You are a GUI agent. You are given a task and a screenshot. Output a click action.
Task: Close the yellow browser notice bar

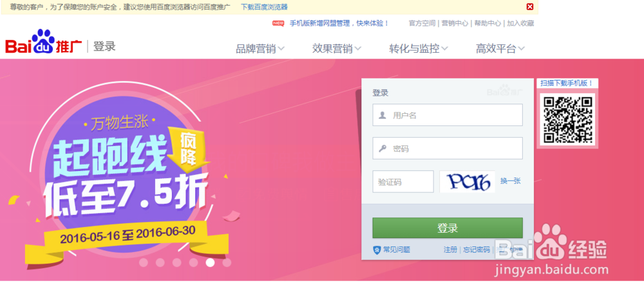click(x=530, y=6)
